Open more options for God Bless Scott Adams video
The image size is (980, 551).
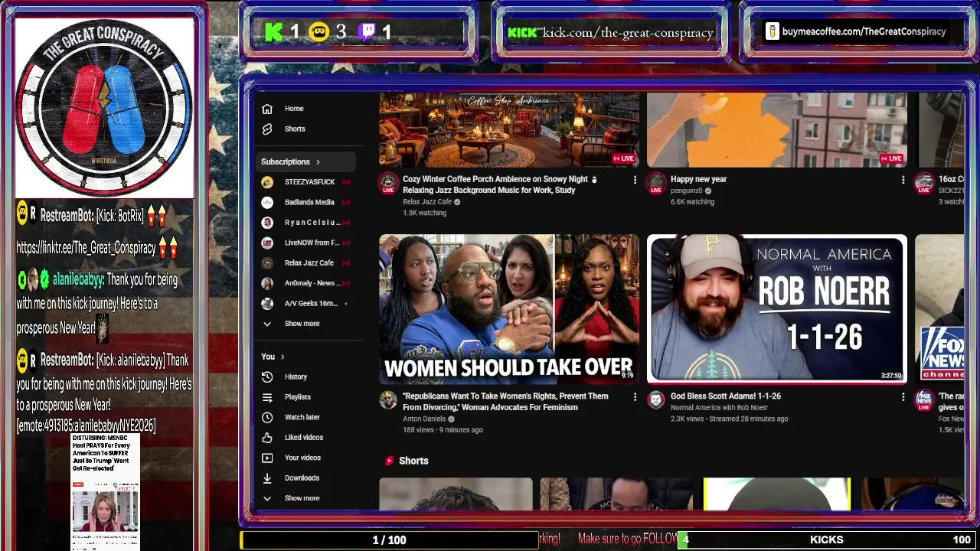[x=903, y=396]
